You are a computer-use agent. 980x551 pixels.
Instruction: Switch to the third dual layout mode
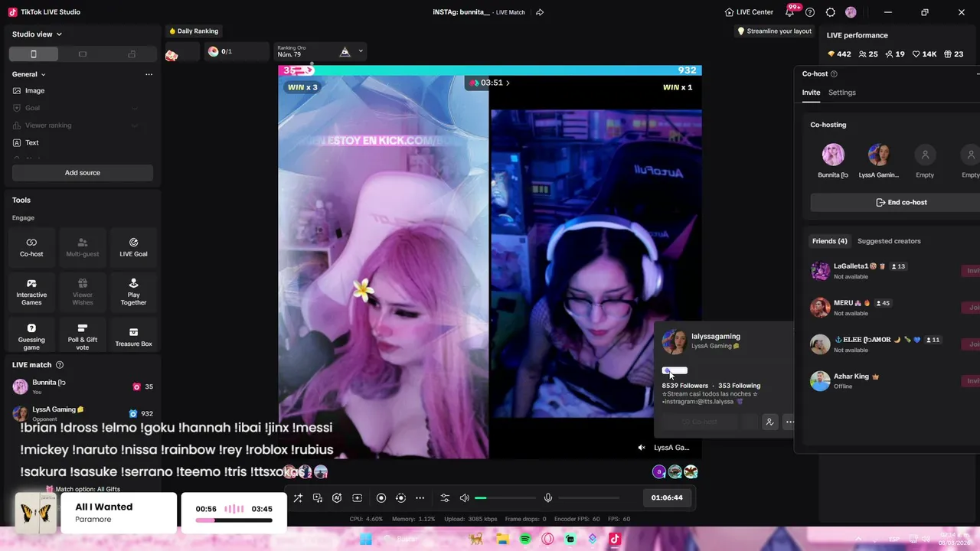point(132,54)
